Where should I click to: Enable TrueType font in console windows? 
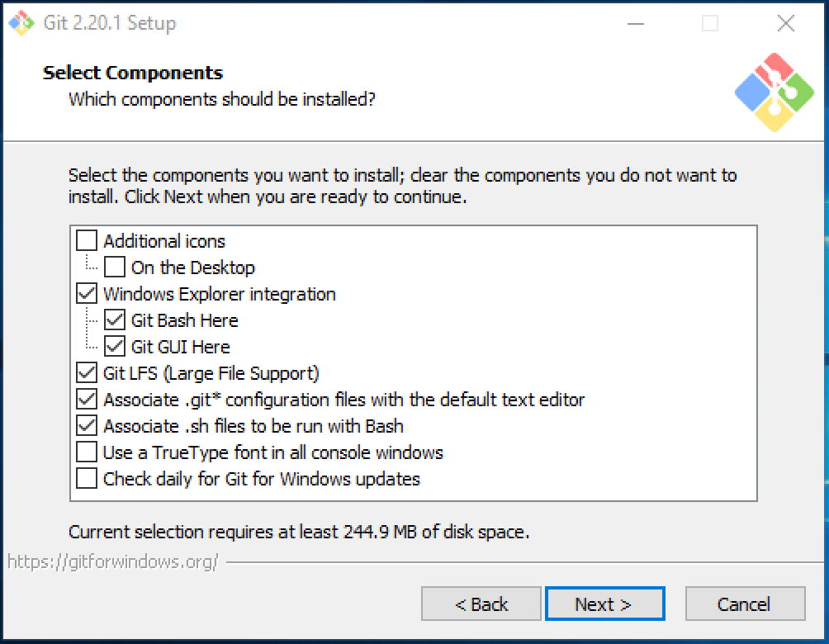(87, 452)
